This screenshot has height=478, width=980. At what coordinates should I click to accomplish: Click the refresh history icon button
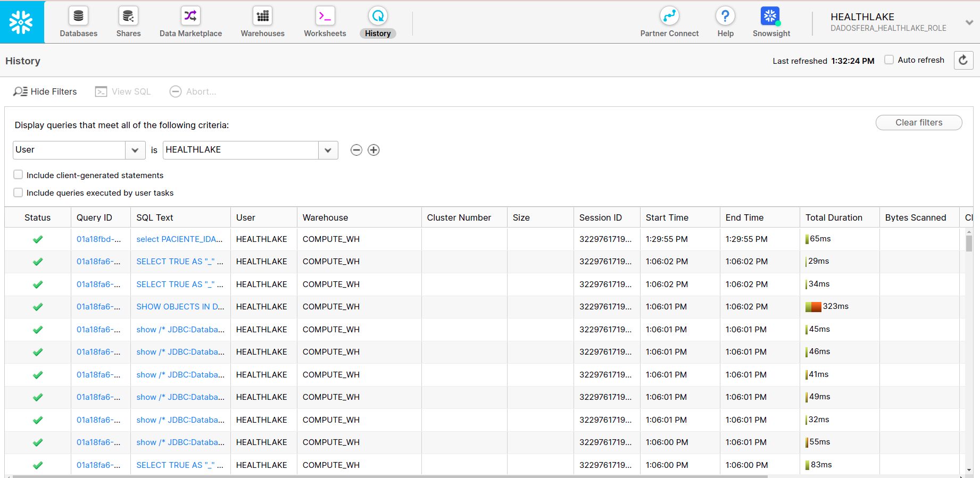pos(964,60)
